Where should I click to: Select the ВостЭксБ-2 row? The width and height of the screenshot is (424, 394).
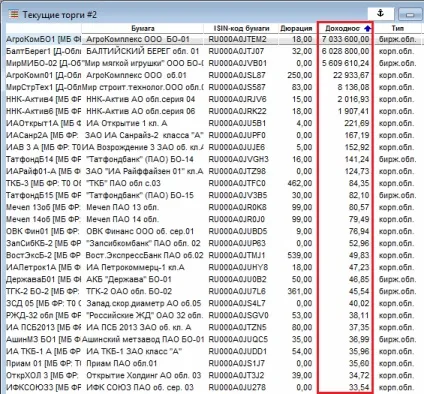213,255
